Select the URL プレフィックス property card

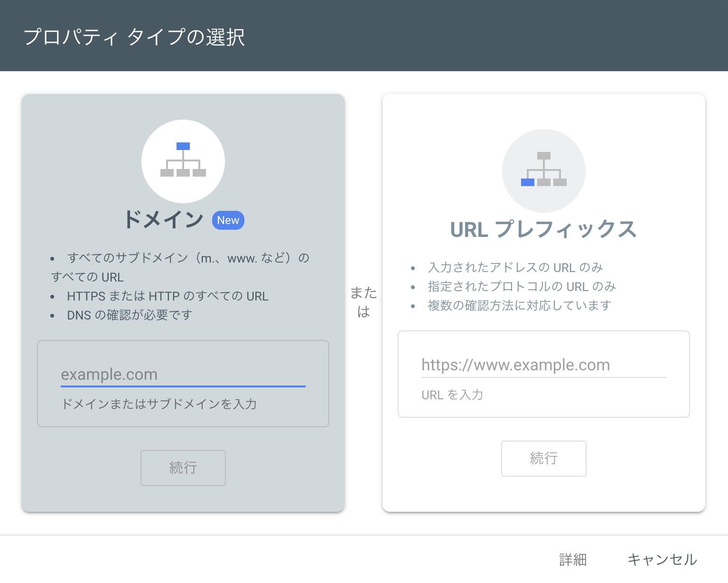point(544,304)
